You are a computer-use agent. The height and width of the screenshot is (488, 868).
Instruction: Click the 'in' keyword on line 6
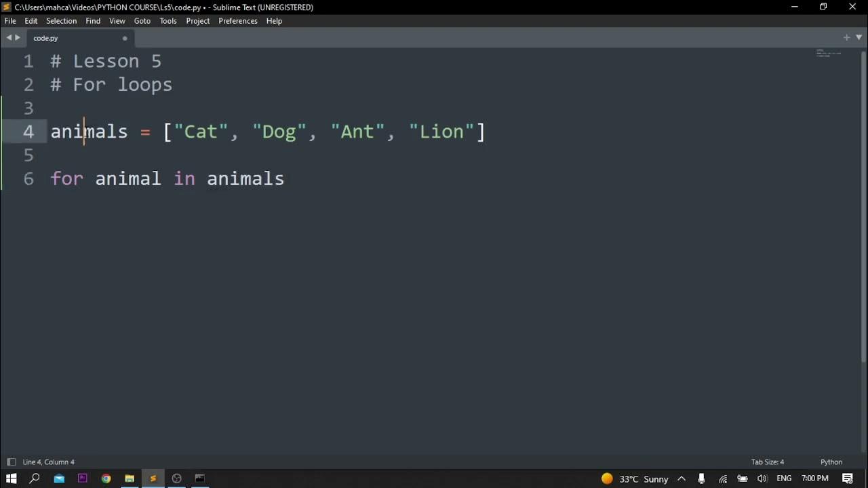pyautogui.click(x=184, y=179)
